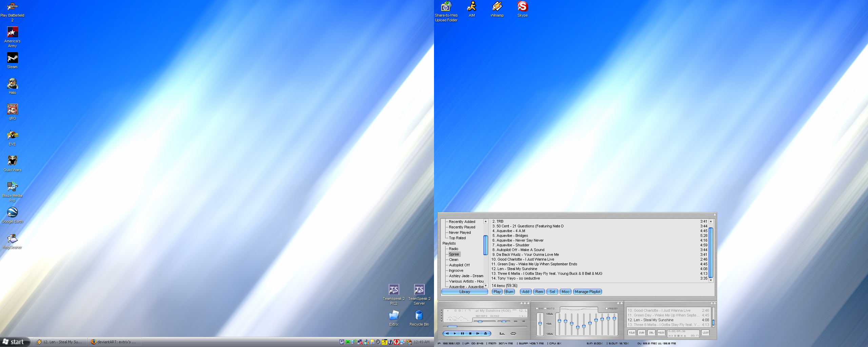
Task: Click the Winamp balance slider
Action: point(504,321)
